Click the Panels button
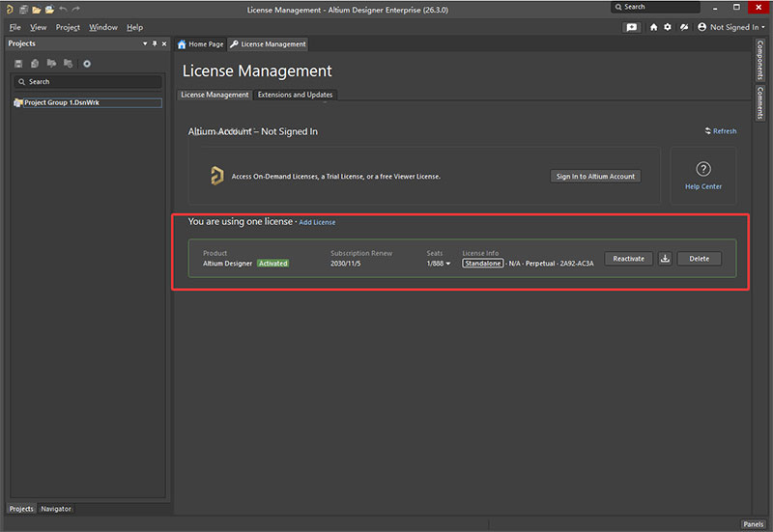Screen dimensions: 773x532 click(x=754, y=524)
